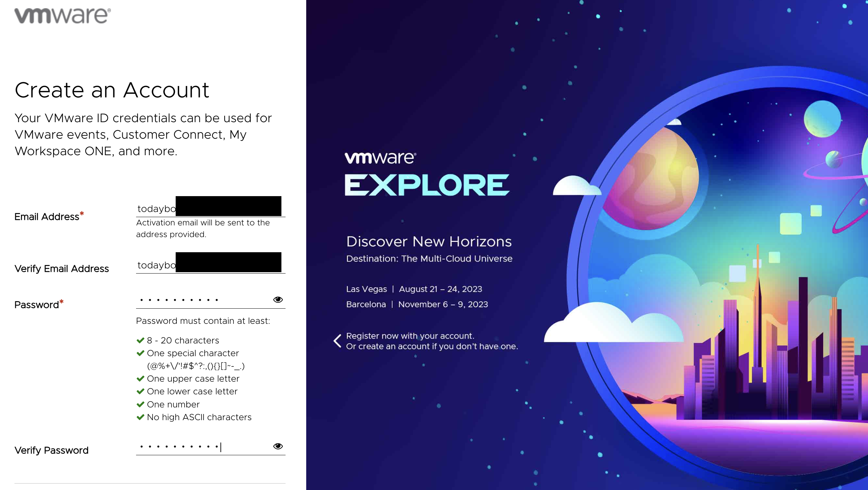Click 'Barcelona | November 6 – 9, 2023'
The height and width of the screenshot is (490, 868).
tap(417, 304)
